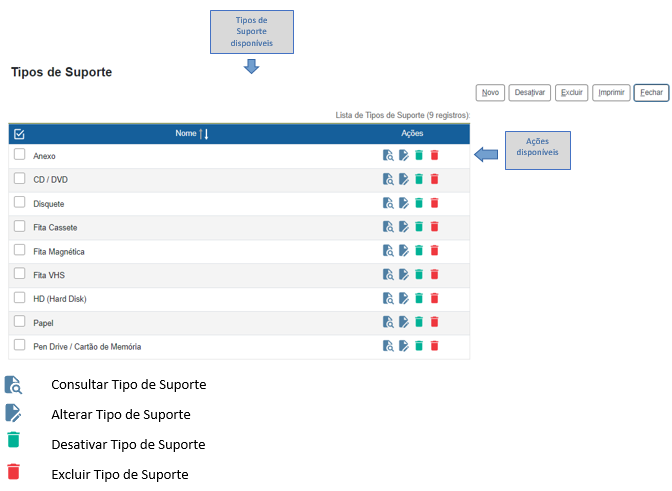672x491 pixels.
Task: Delete Papel using red trash icon
Action: 434,322
